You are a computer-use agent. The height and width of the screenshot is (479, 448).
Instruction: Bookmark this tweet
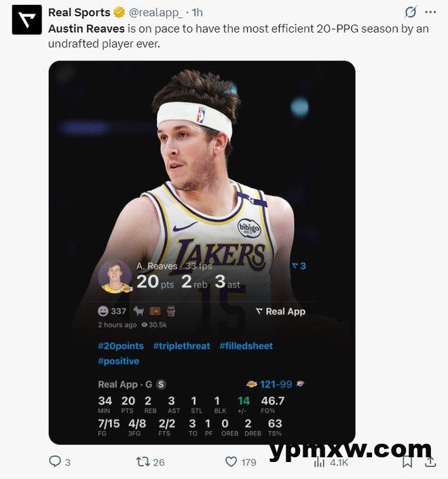(x=407, y=461)
